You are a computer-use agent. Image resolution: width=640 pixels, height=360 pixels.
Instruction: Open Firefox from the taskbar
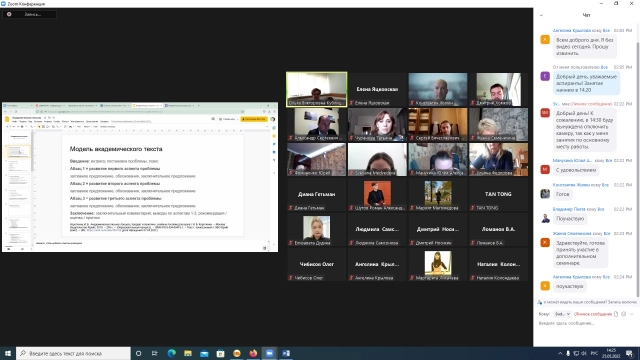click(x=253, y=353)
